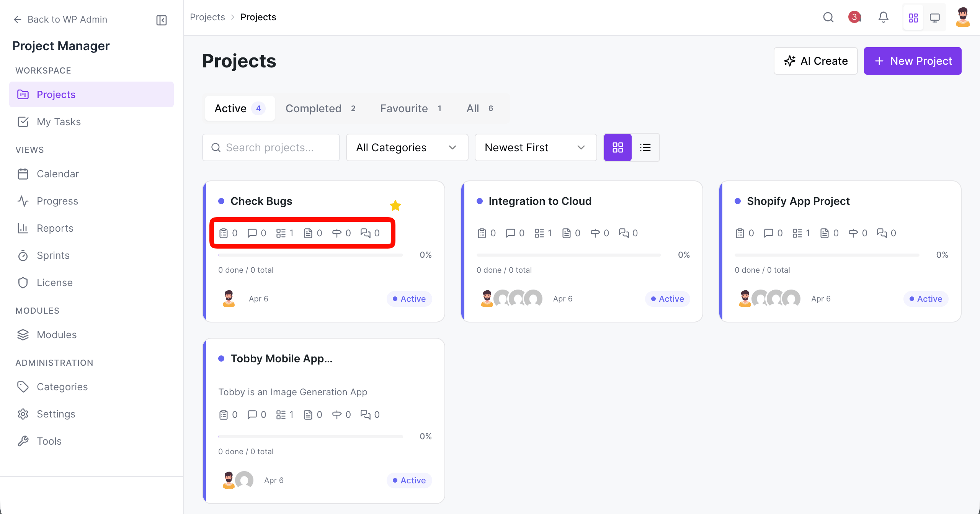Open the Newest First sorting dropdown
Viewport: 980px width, 514px height.
point(535,147)
